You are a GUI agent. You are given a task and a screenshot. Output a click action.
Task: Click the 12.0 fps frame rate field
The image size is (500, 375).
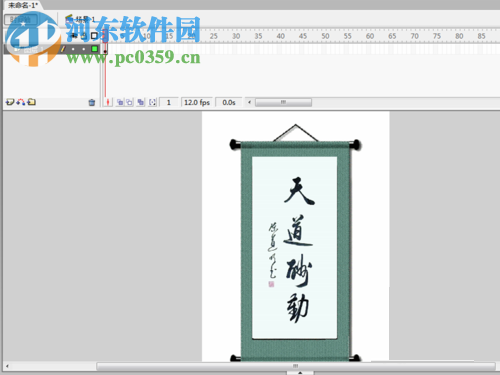coord(197,102)
